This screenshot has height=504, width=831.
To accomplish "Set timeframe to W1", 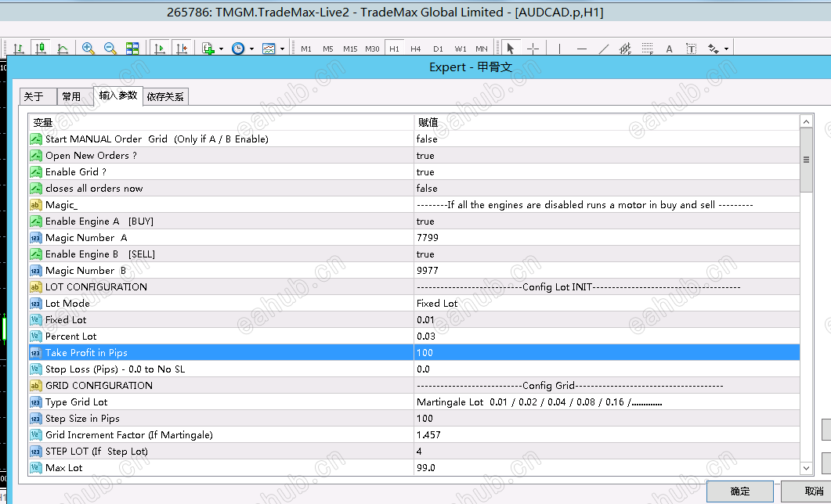I will (x=460, y=49).
